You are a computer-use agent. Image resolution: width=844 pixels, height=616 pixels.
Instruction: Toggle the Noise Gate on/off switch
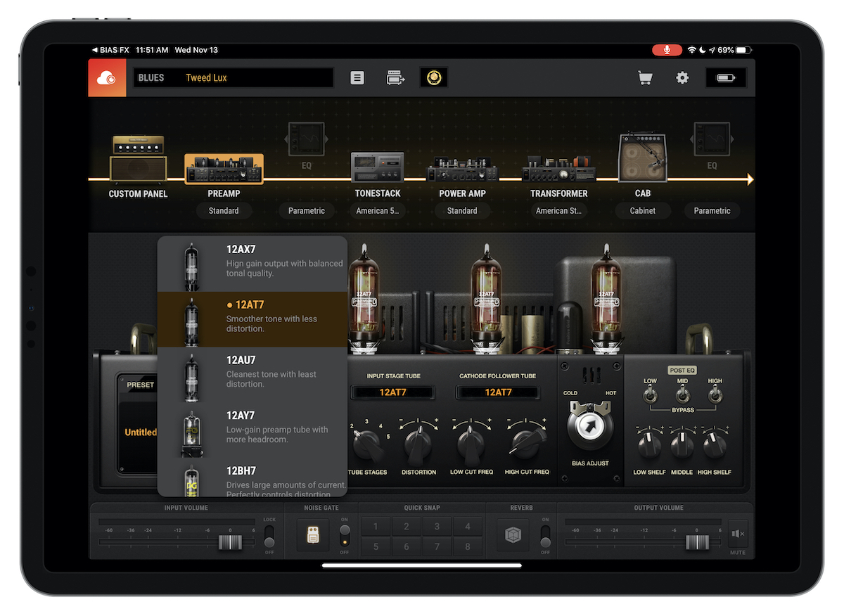[344, 537]
